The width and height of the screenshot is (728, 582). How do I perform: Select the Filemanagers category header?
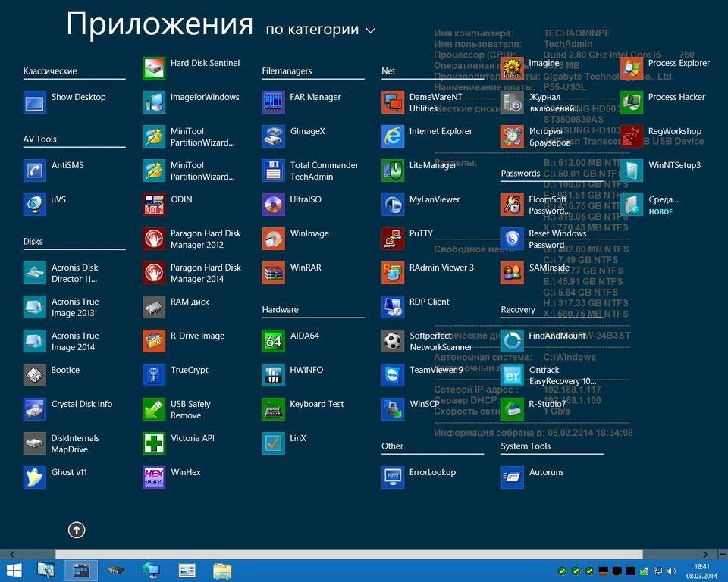click(287, 71)
